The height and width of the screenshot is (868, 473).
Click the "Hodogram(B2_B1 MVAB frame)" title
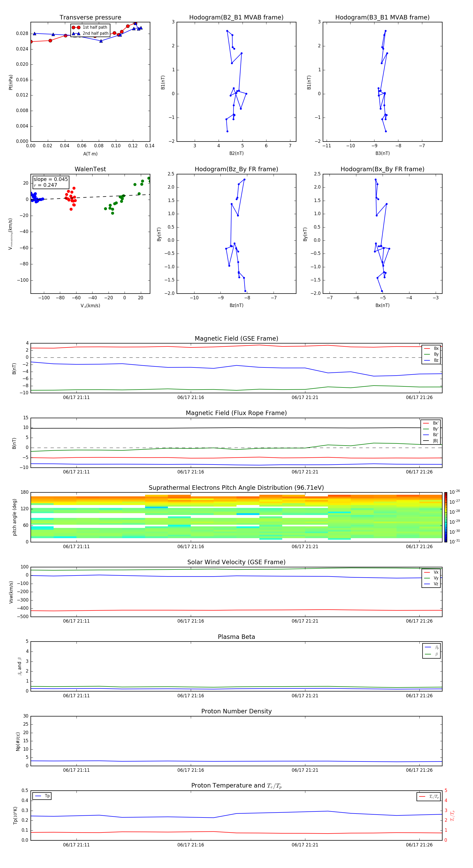(236, 18)
